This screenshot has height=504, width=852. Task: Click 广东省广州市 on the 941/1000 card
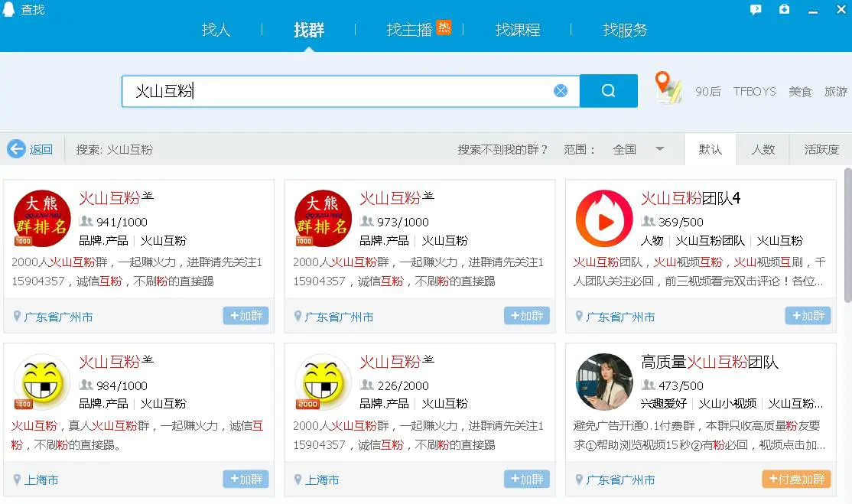58,317
